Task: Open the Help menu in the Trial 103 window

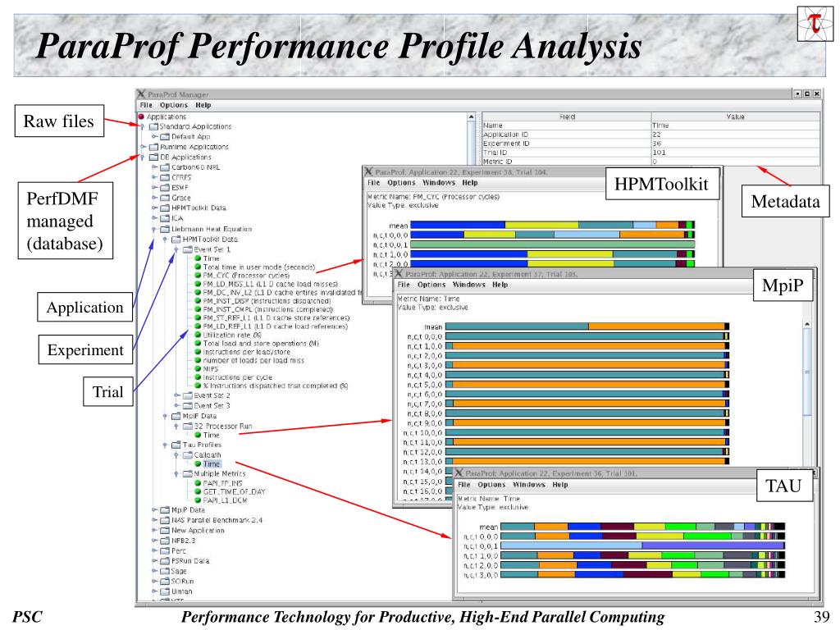Action: coord(500,285)
